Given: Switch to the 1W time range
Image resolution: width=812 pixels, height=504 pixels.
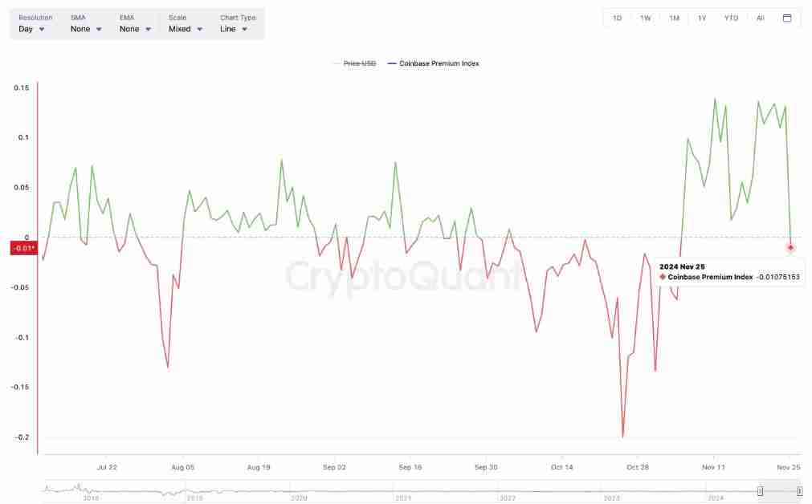Looking at the screenshot, I should (x=645, y=18).
